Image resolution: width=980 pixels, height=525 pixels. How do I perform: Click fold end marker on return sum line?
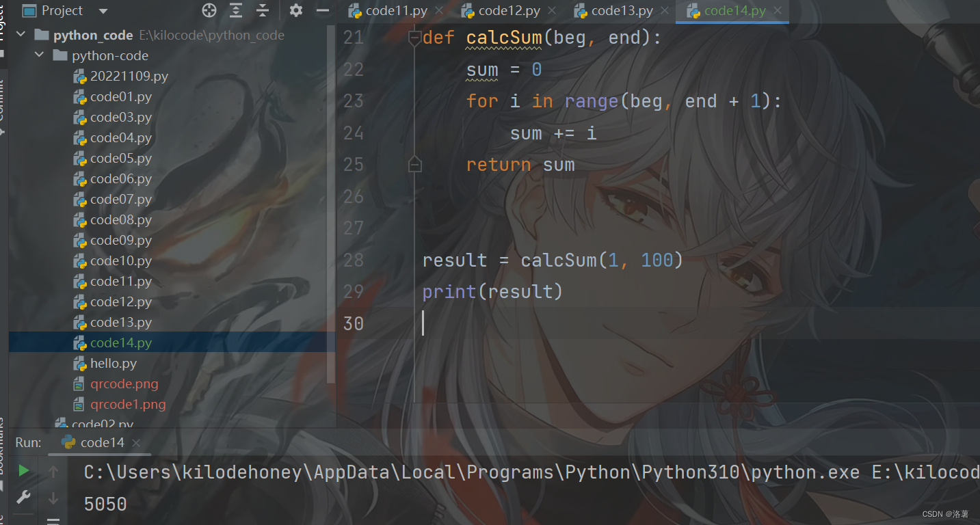414,165
